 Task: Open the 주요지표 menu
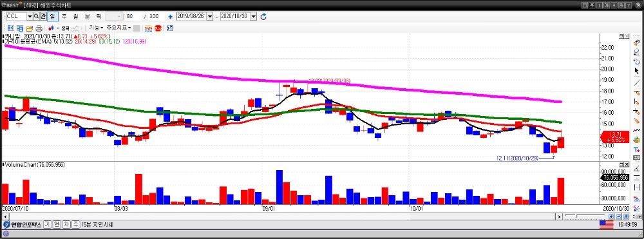pyautogui.click(x=118, y=28)
